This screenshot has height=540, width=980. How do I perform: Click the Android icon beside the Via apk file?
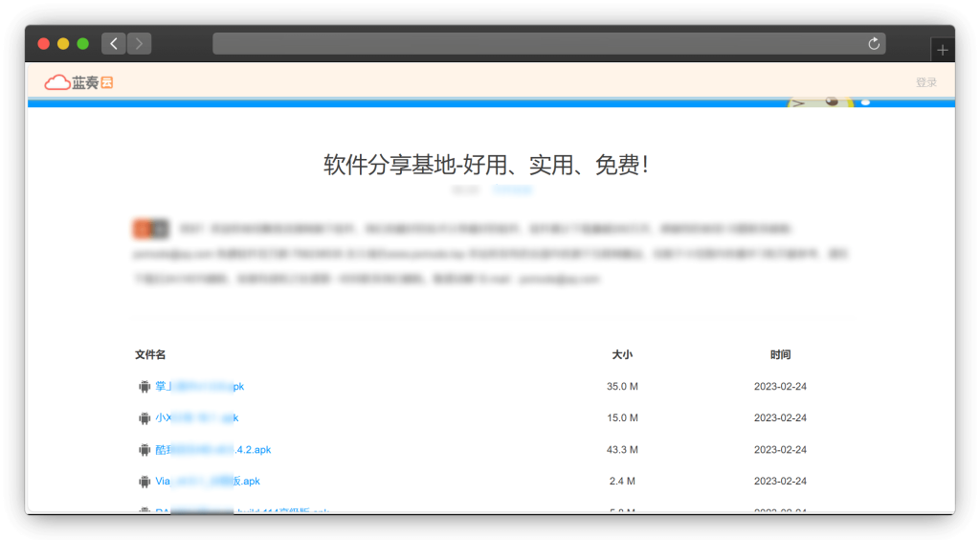pos(145,482)
